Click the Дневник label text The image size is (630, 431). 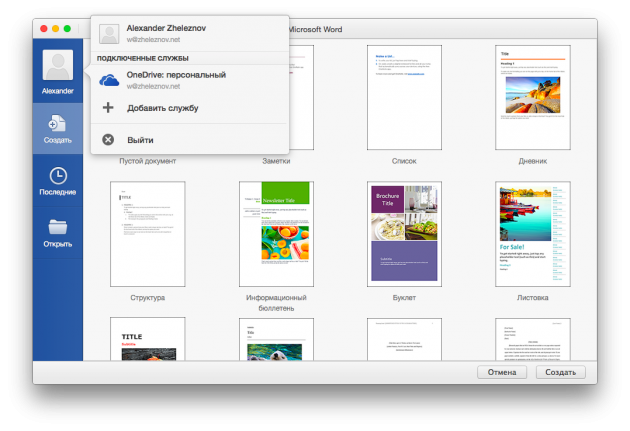(533, 161)
